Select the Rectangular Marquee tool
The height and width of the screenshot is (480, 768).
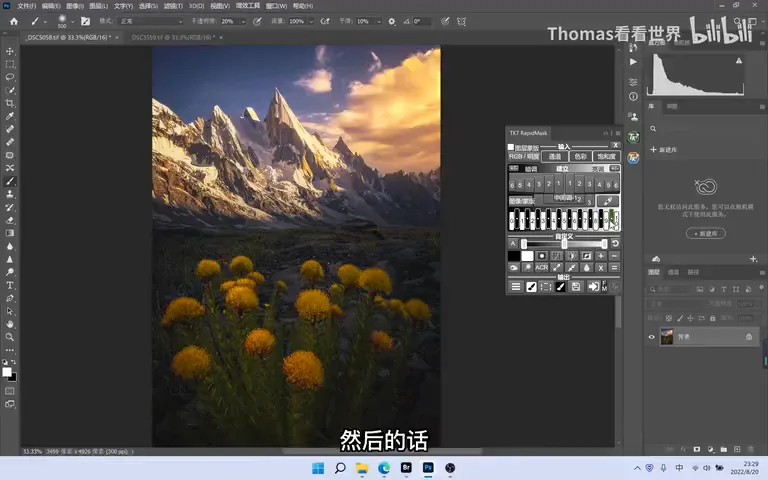(x=10, y=64)
